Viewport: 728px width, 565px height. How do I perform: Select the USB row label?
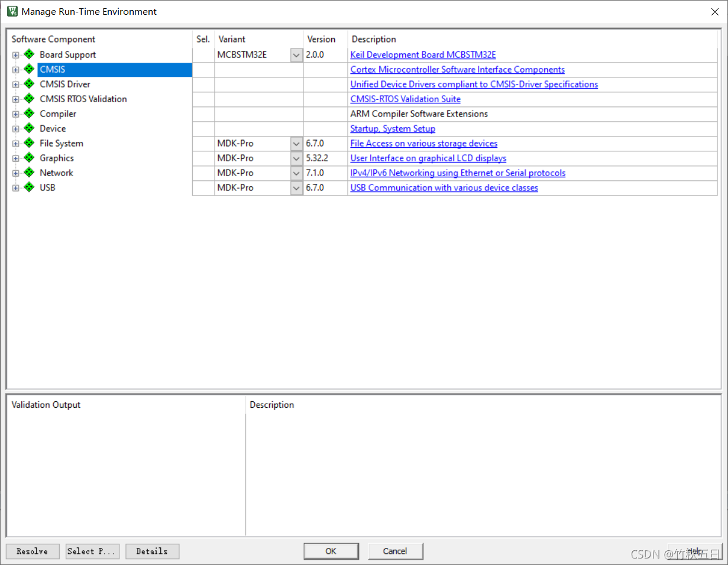point(47,188)
